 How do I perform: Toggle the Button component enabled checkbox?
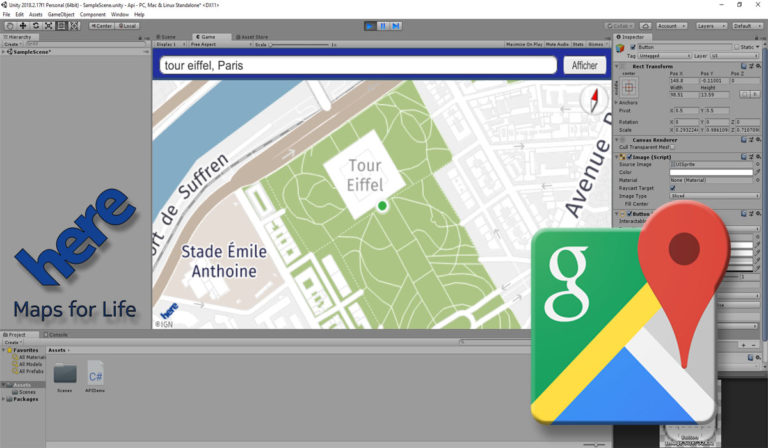tap(629, 214)
